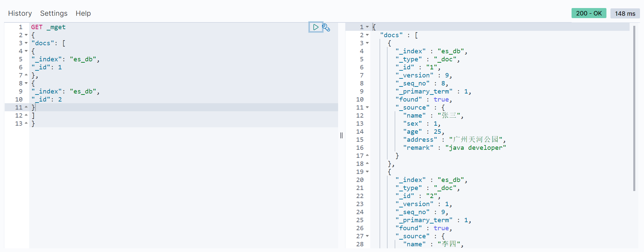Toggle the fold arrow at request line 11

click(x=26, y=108)
